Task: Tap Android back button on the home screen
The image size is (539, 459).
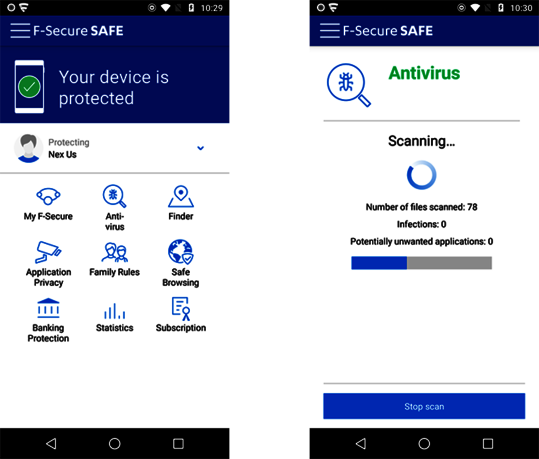Action: [x=51, y=444]
